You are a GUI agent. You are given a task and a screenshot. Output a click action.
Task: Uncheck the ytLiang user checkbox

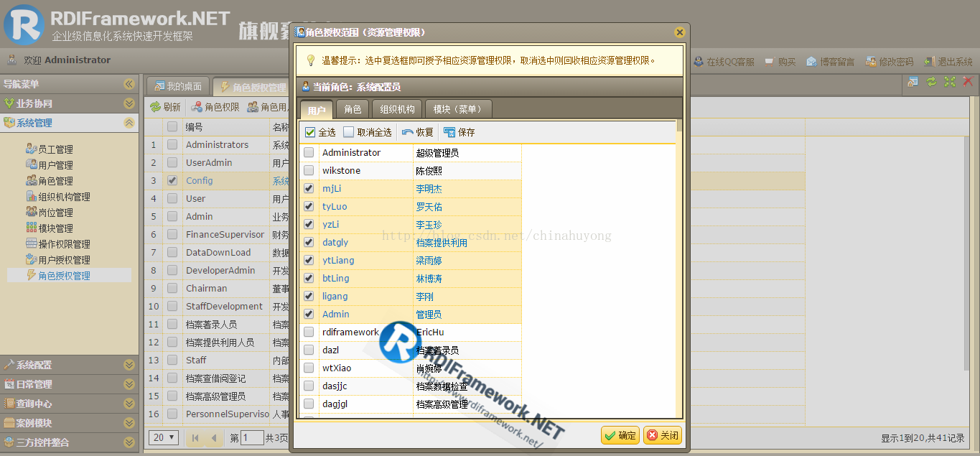pos(309,260)
